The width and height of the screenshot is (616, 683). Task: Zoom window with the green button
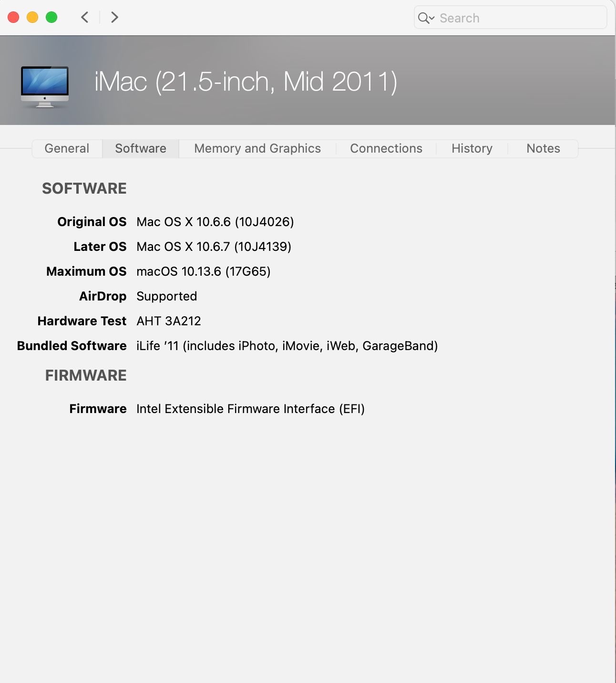[51, 18]
